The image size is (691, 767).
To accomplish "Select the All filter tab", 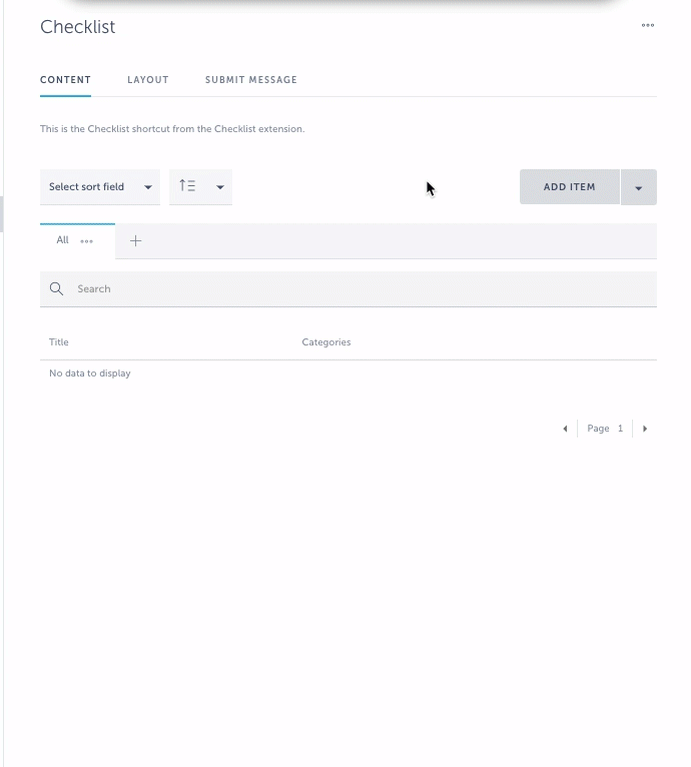I will (63, 240).
